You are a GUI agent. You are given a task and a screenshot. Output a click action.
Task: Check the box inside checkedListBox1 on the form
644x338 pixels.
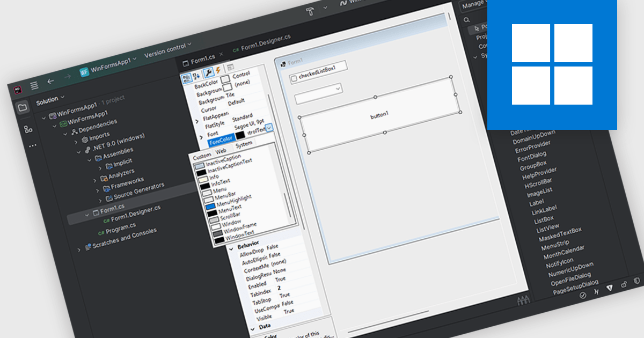[x=293, y=79]
